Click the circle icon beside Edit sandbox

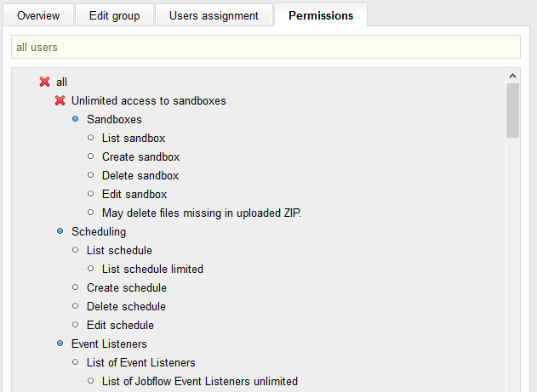pyautogui.click(x=91, y=194)
